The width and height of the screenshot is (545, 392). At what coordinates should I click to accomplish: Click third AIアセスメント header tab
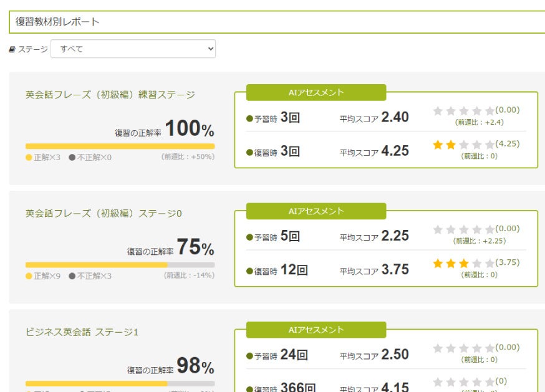click(x=316, y=330)
